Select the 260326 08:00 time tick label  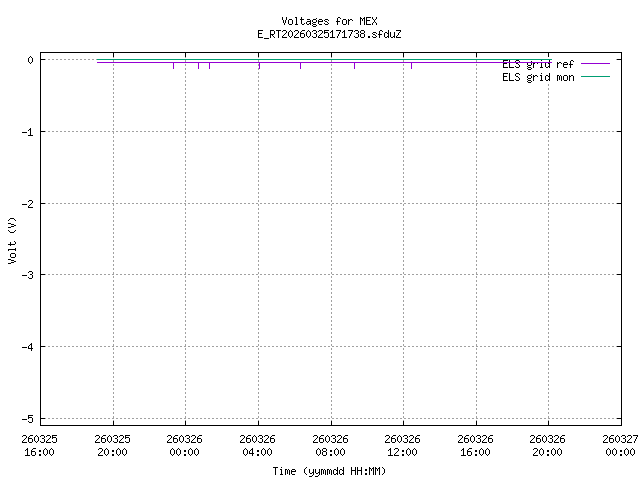[331, 444]
